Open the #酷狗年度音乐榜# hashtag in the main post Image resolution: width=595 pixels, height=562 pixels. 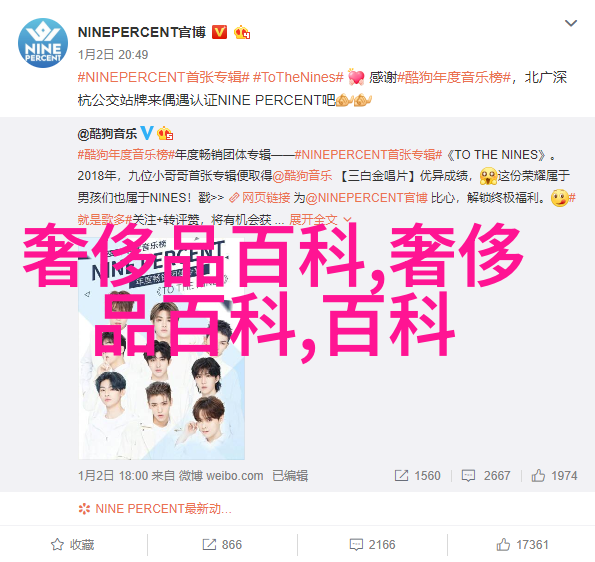(x=455, y=77)
